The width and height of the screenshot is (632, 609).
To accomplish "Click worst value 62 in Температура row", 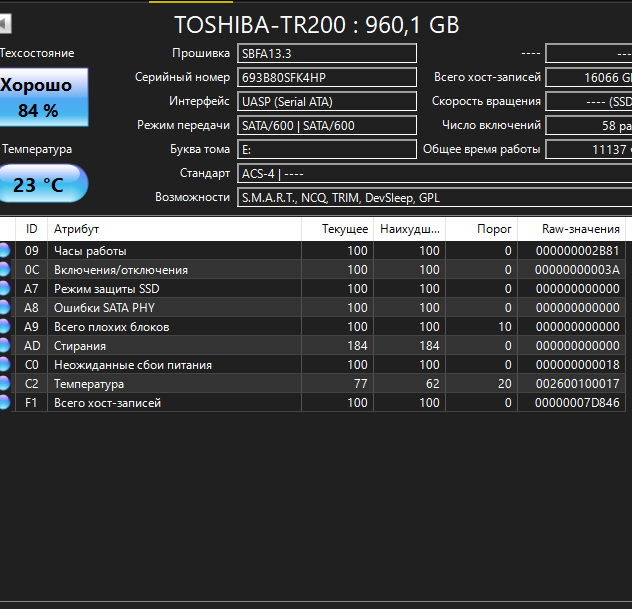I will pos(432,383).
